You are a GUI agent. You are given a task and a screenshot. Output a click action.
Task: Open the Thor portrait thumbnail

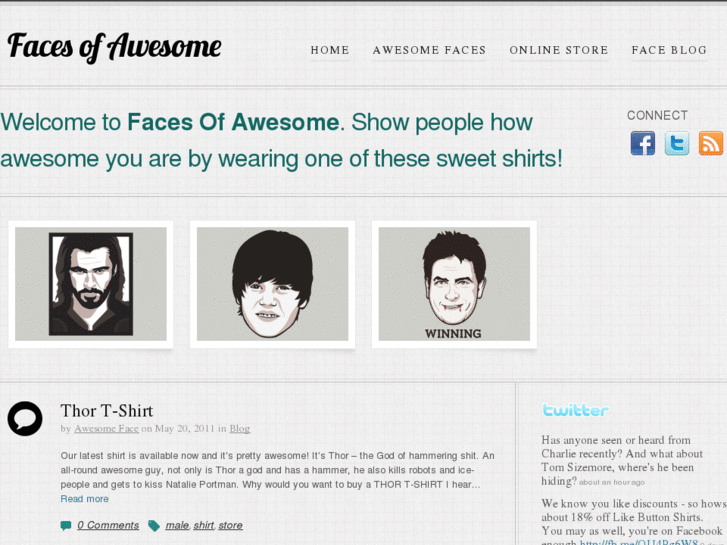point(91,284)
